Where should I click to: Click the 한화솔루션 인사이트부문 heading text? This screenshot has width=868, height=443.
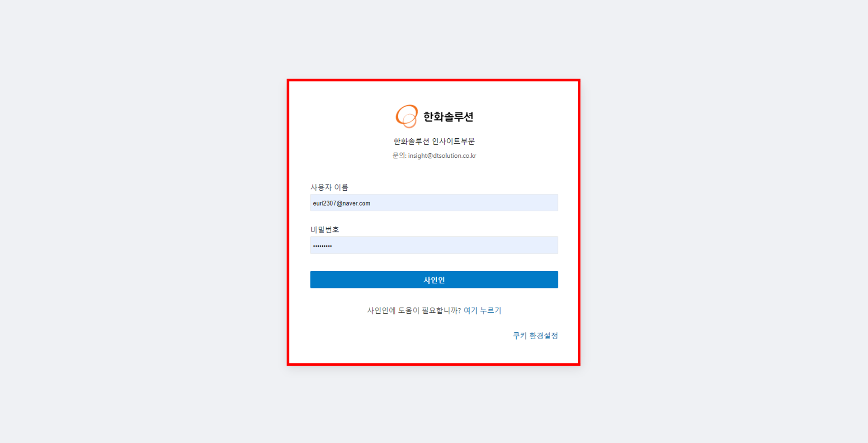[434, 141]
